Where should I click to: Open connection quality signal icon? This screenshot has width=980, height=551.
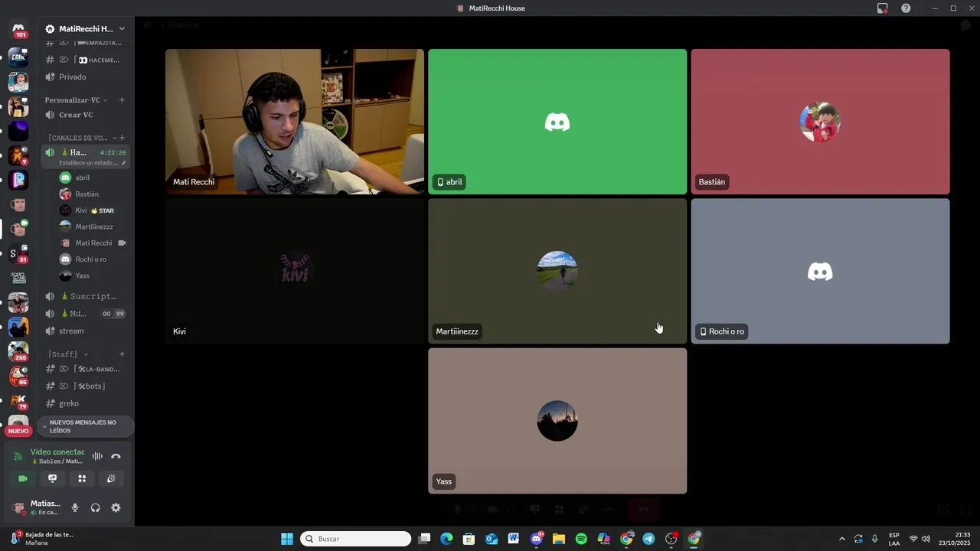click(x=18, y=456)
